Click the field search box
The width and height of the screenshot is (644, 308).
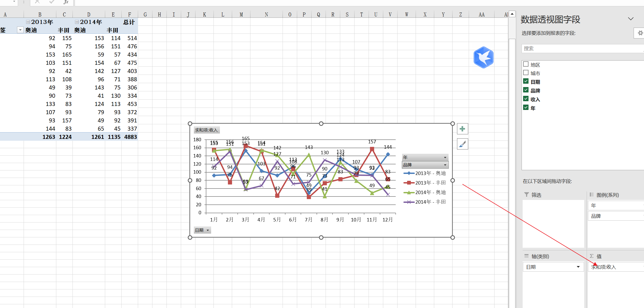pyautogui.click(x=582, y=49)
